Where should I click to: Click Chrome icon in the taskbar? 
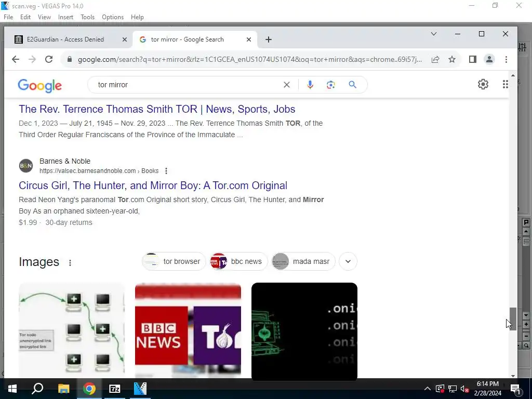click(89, 389)
